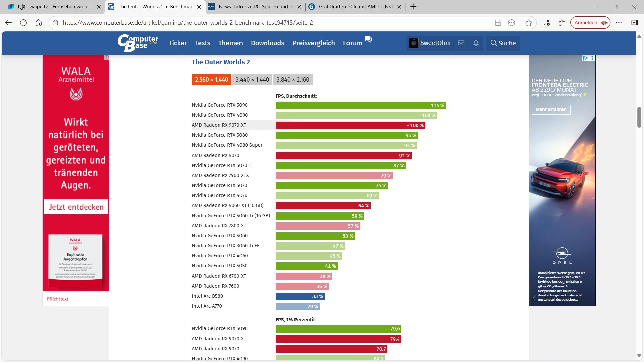Mute the waipu.tv tab audio
This screenshot has width=644, height=362.
(x=22, y=7)
